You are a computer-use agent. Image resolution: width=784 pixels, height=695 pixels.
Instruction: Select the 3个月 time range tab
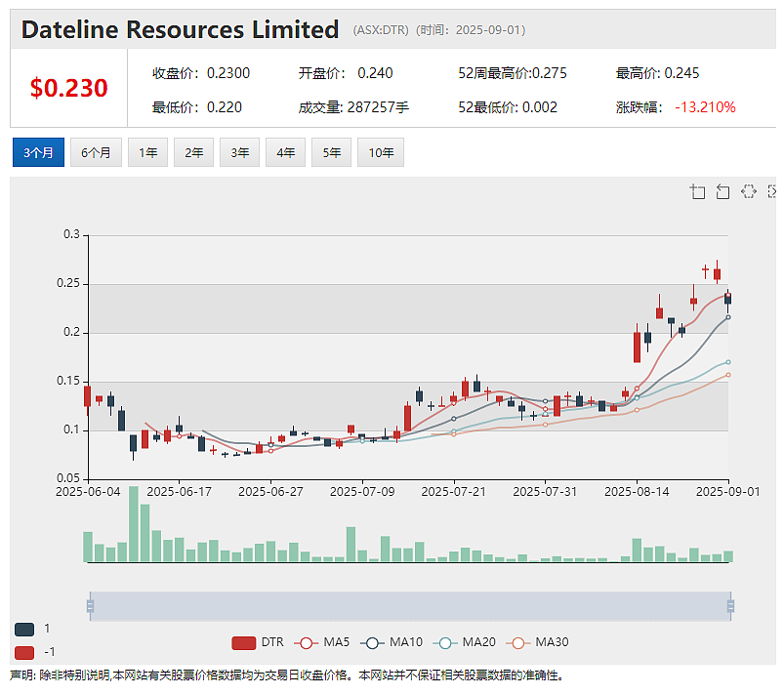coord(38,152)
